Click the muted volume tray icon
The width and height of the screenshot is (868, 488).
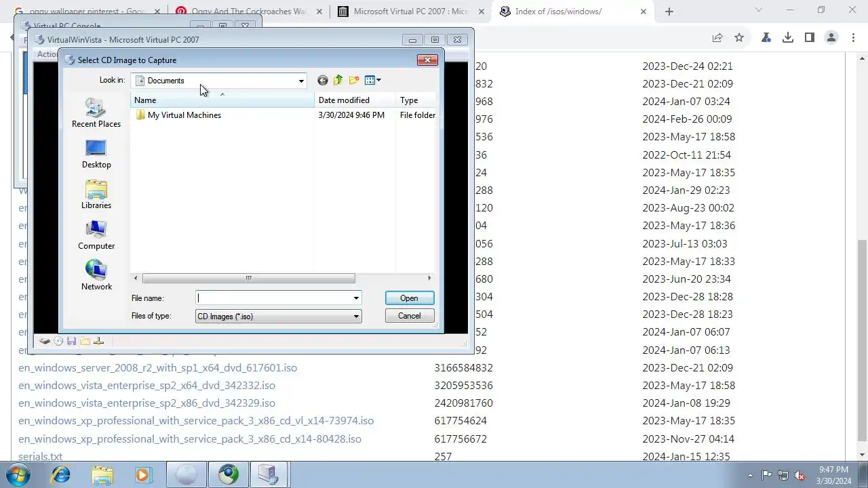pyautogui.click(x=800, y=475)
